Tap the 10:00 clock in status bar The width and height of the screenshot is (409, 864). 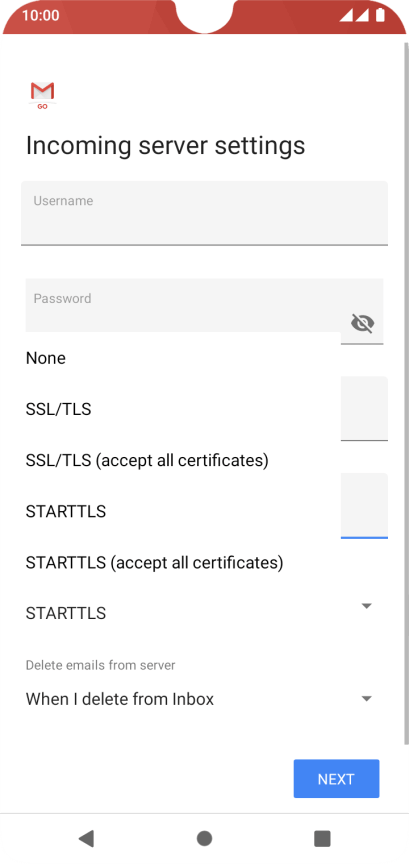point(40,15)
